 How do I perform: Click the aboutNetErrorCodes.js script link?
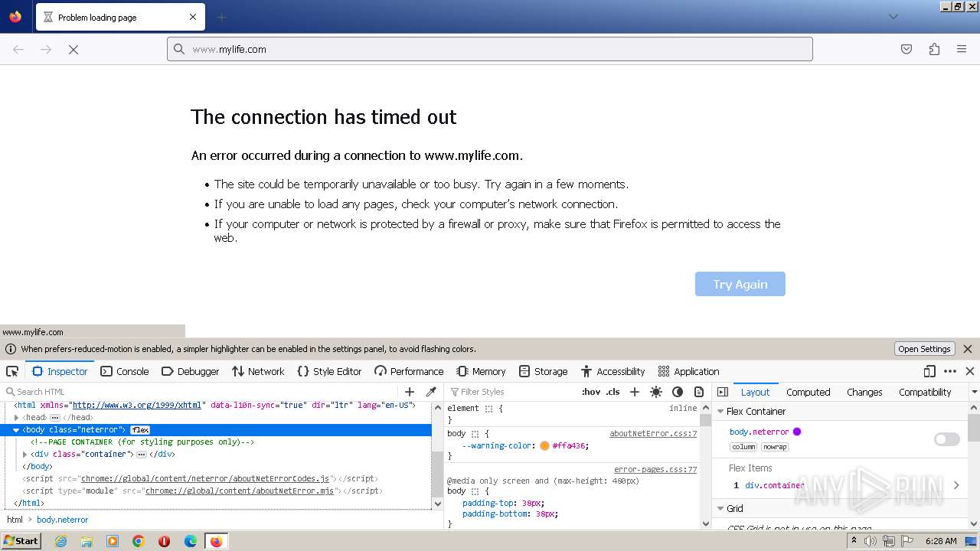tap(204, 478)
